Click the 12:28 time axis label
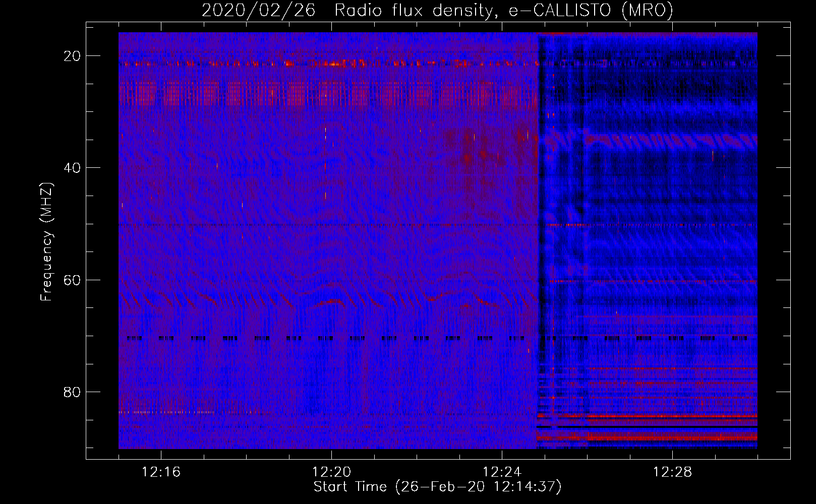Viewport: 816px width, 504px height. coord(672,472)
